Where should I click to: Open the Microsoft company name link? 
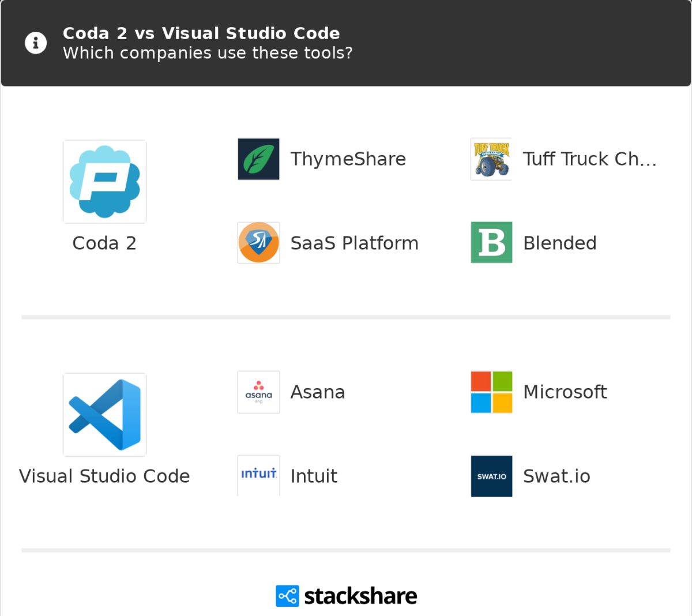[565, 392]
